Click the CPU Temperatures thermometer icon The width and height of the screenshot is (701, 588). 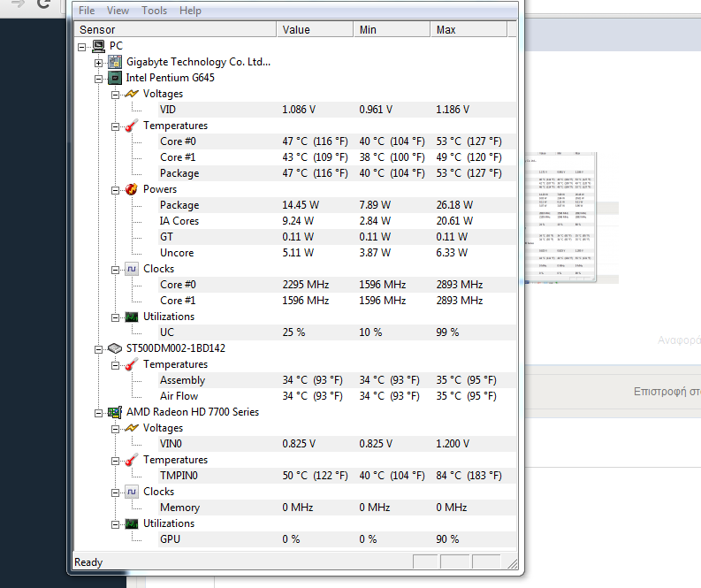pos(132,126)
